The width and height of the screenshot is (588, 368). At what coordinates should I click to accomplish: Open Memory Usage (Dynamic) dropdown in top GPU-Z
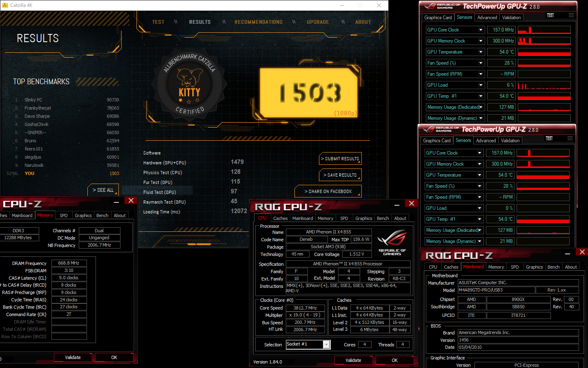pos(481,118)
